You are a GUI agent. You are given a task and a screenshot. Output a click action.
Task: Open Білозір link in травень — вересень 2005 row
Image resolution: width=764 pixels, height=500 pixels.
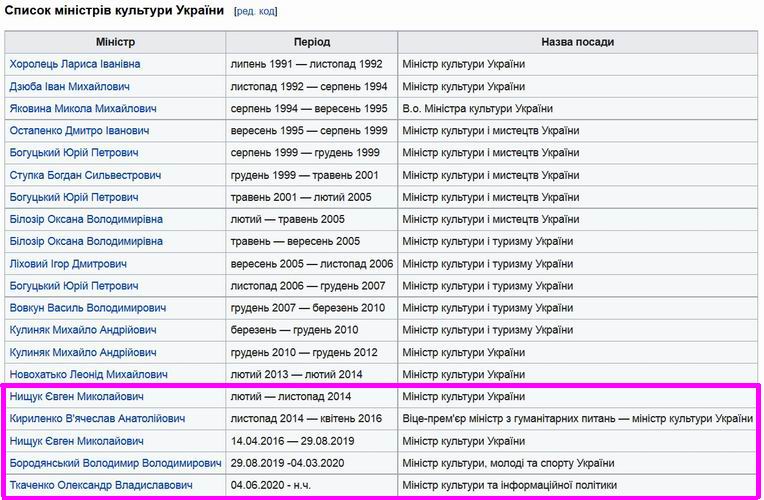coord(86,241)
